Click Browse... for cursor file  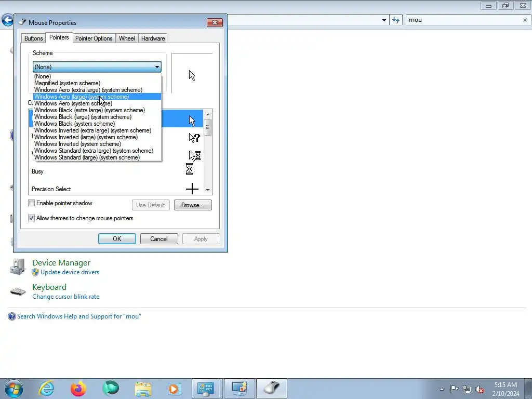pos(193,205)
